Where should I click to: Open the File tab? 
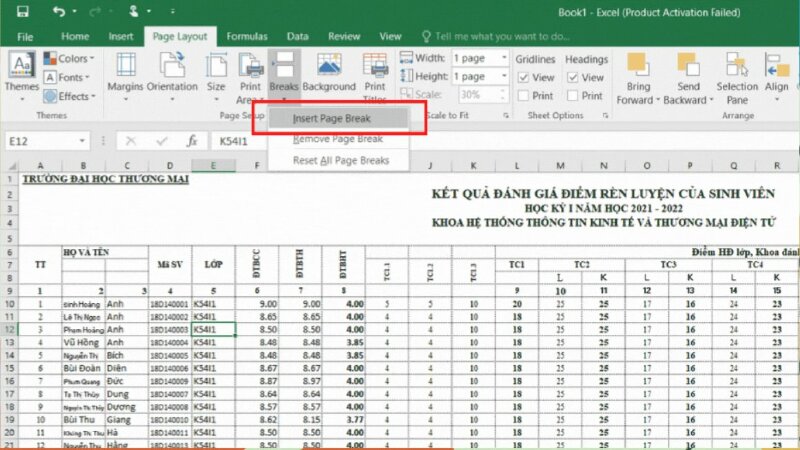click(x=25, y=37)
